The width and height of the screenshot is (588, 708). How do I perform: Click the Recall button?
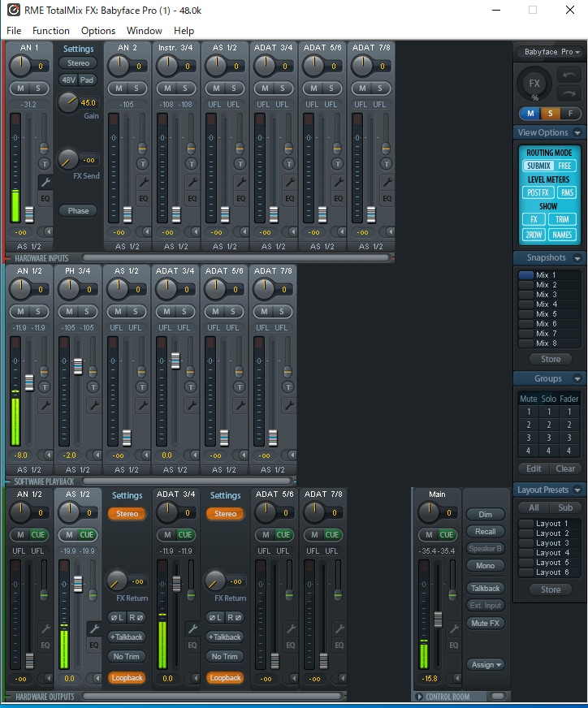click(x=486, y=531)
